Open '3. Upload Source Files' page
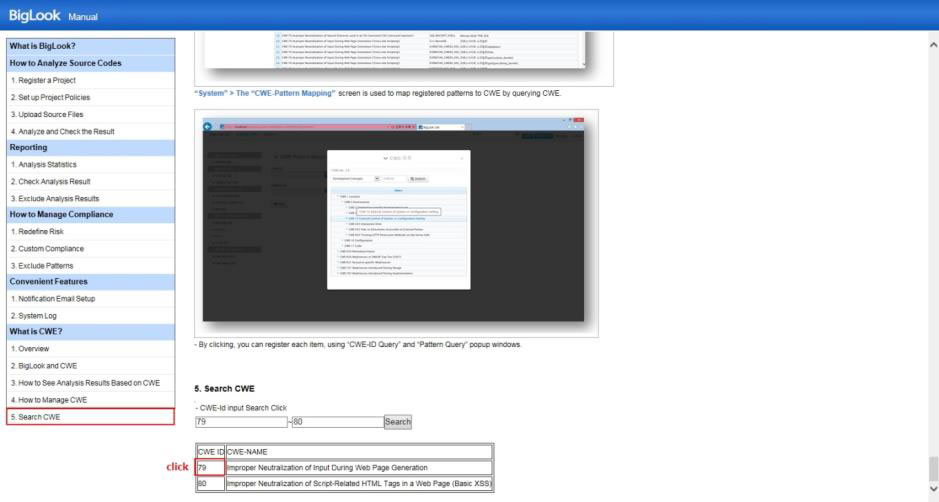Screen dimensions: 939x502 [90, 114]
